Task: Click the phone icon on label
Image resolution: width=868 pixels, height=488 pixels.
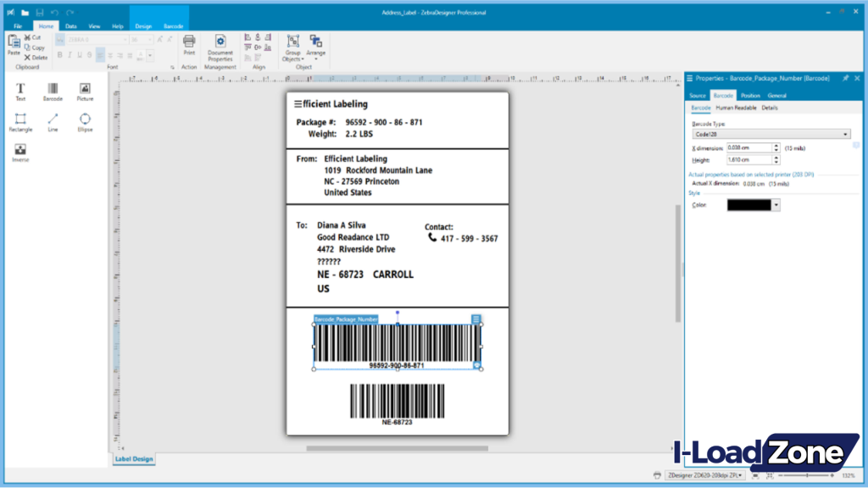Action: click(x=432, y=237)
